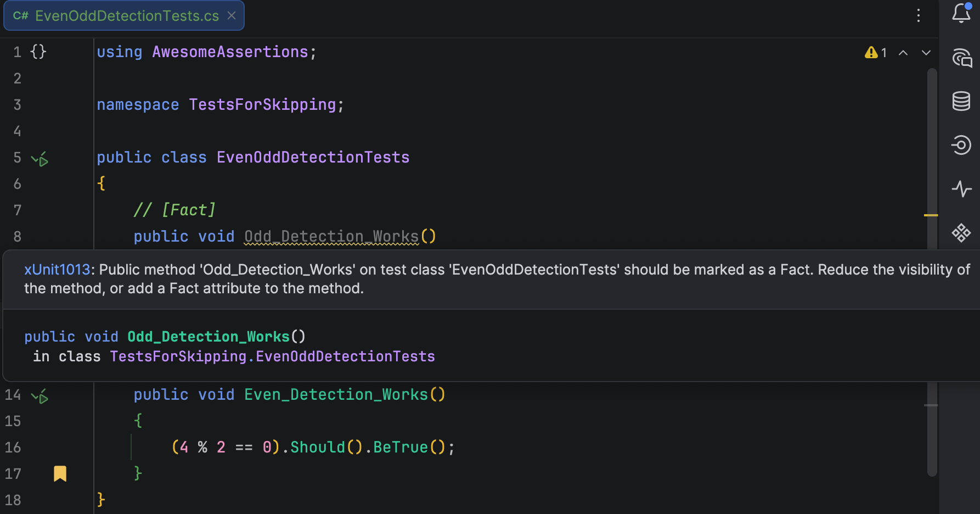The width and height of the screenshot is (980, 514).
Task: Open the editor tabs three-dot menu
Action: [x=919, y=15]
